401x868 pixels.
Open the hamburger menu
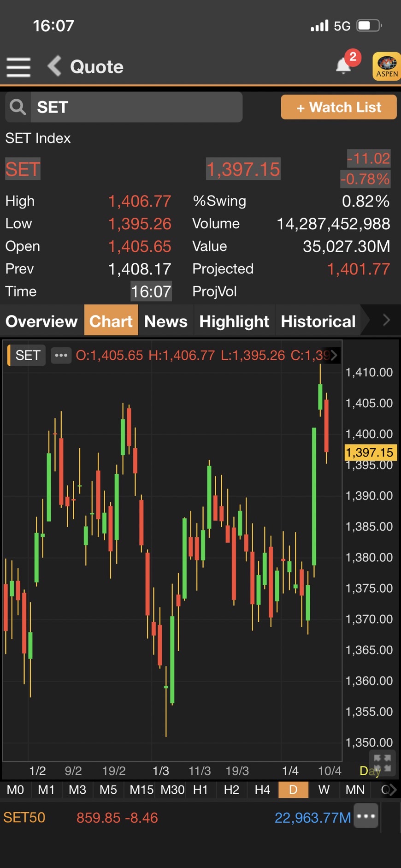pyautogui.click(x=18, y=67)
